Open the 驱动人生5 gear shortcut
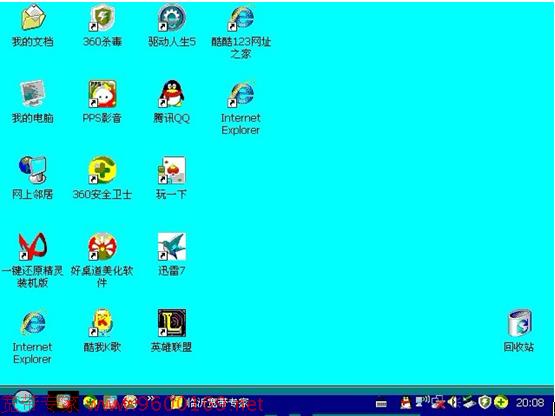This screenshot has height=416, width=555. (x=172, y=18)
